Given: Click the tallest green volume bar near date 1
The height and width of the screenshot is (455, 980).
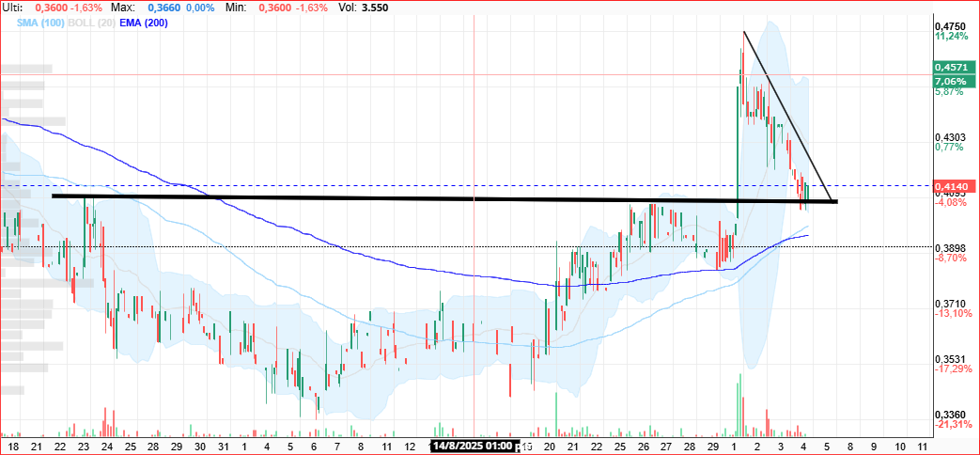Looking at the screenshot, I should [x=740, y=404].
